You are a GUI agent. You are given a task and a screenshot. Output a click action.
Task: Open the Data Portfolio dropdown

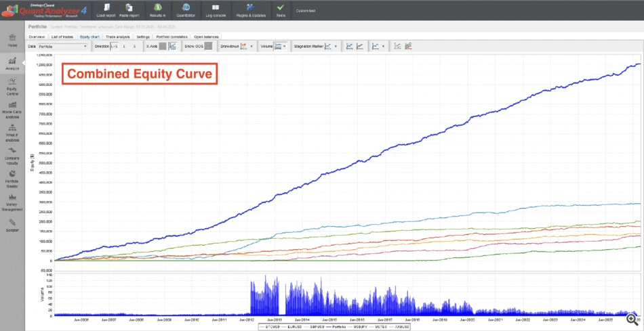[62, 46]
